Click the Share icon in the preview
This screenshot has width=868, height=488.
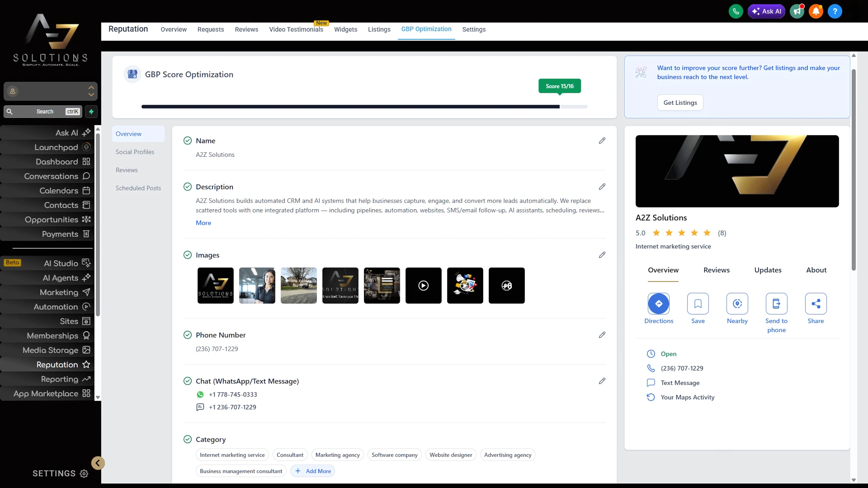[x=816, y=304]
